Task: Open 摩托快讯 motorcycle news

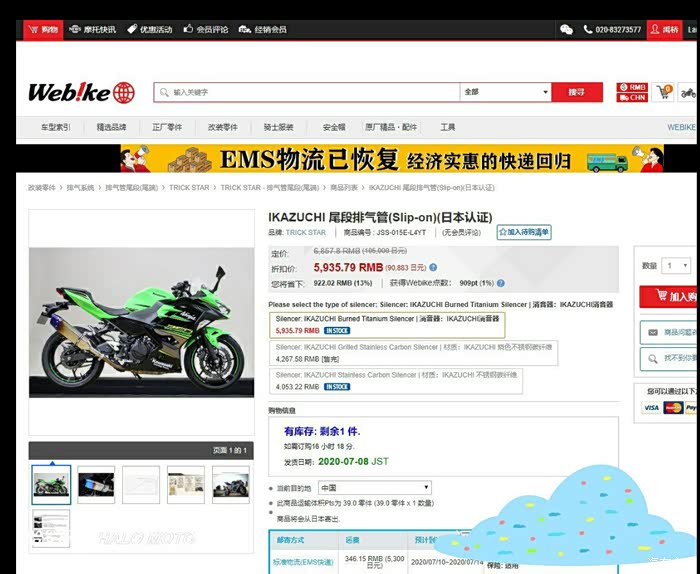Action: tap(92, 30)
